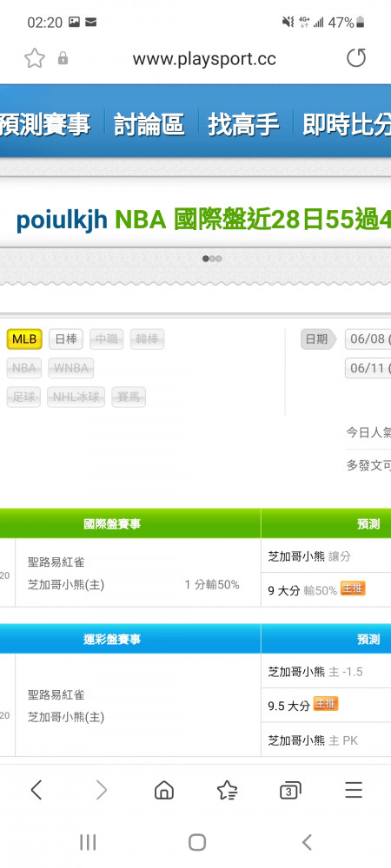Tap the 芝加哥小熊 讓分 prediction

click(309, 556)
